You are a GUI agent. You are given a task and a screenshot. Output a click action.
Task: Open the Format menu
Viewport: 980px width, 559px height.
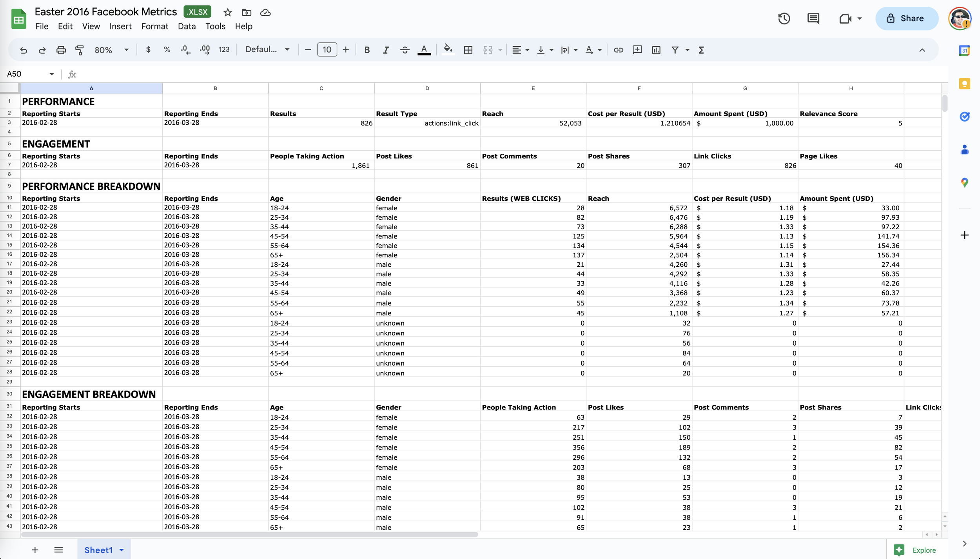154,26
